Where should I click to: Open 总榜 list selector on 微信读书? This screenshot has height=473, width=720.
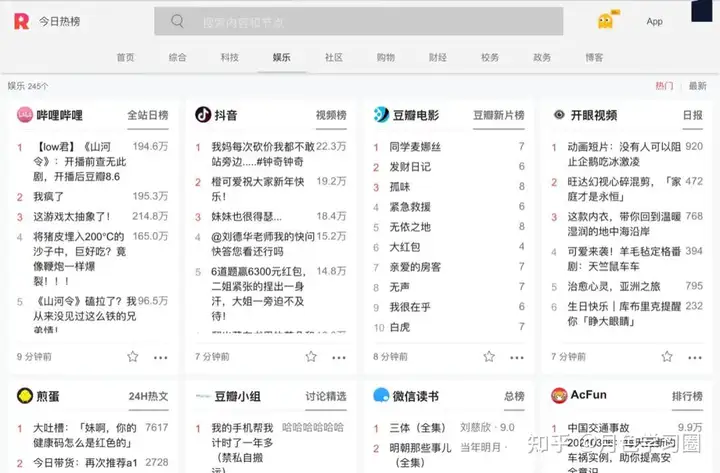pos(514,396)
